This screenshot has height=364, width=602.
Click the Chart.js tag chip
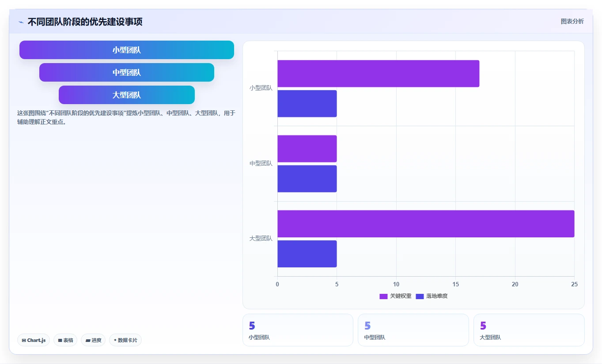point(34,340)
